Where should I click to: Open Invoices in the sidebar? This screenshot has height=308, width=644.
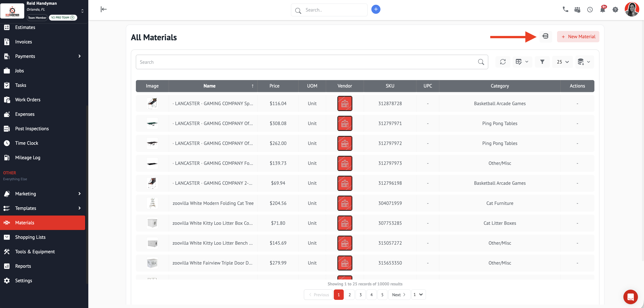(x=43, y=42)
